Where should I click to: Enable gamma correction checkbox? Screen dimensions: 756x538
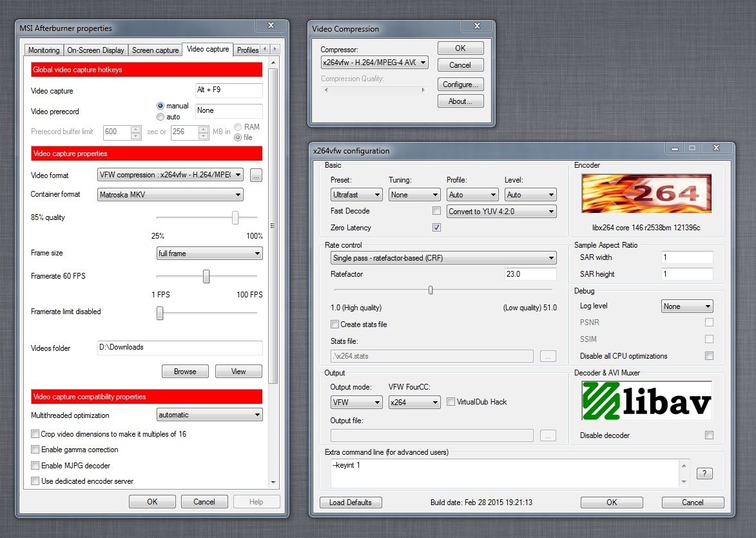(x=35, y=449)
